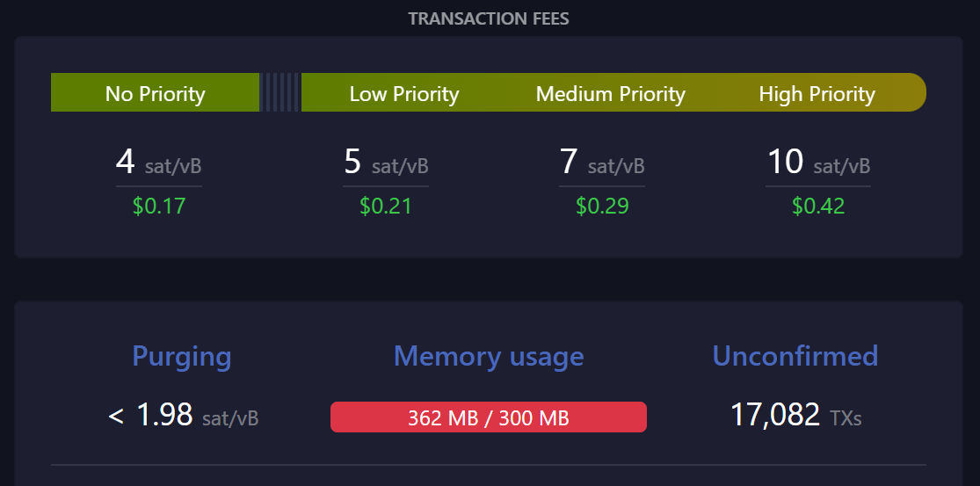The height and width of the screenshot is (486, 980).
Task: Select the Medium Priority segment
Action: [610, 94]
